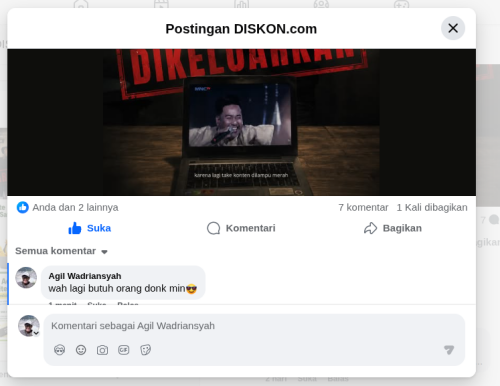Click the share arrow icon beside Bagikan
The image size is (500, 386).
point(370,228)
